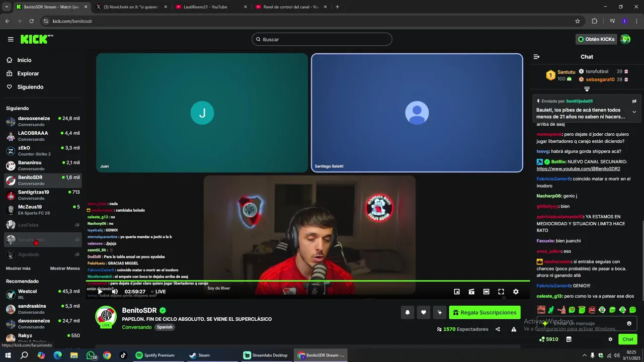Screen dimensions: 644x362
Task: Click the Buscar search field
Action: [322, 39]
